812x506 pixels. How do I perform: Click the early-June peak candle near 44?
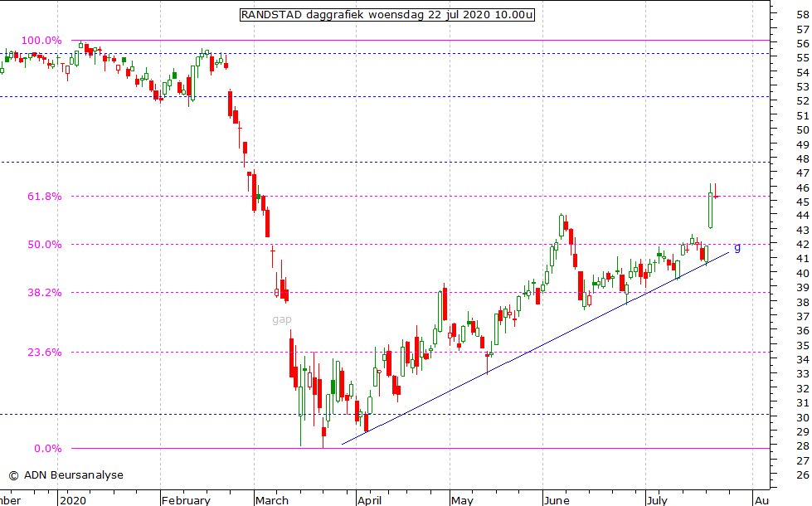(562, 226)
